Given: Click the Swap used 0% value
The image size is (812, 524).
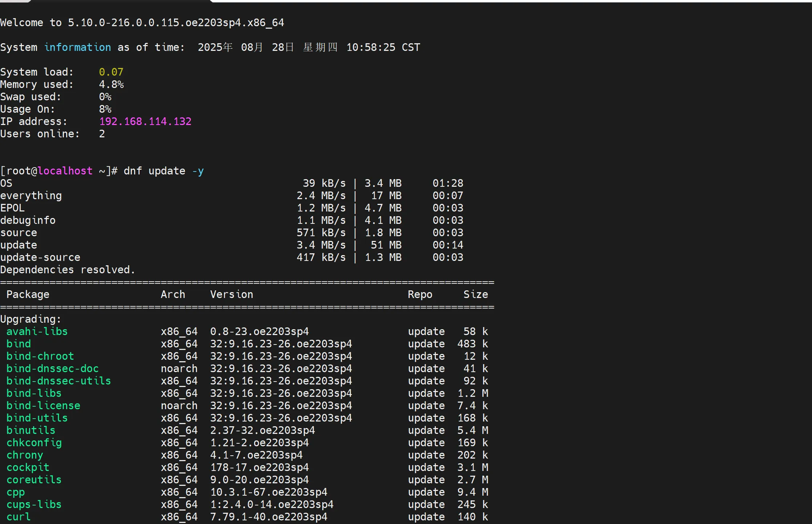Looking at the screenshot, I should (x=105, y=97).
